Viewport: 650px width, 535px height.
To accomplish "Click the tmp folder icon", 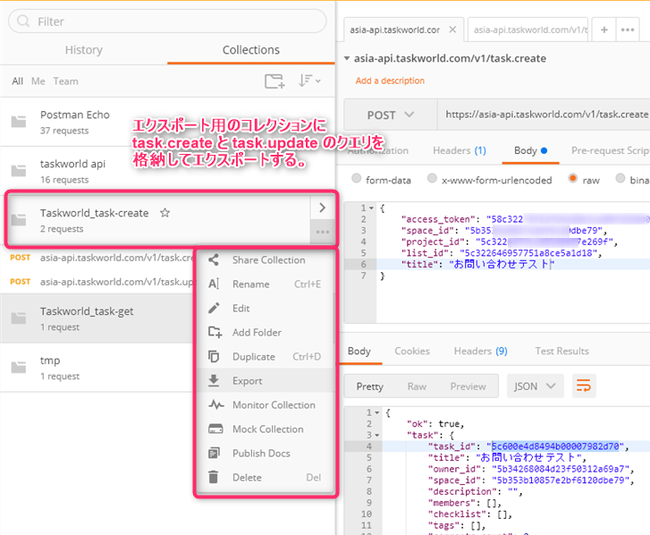I will pos(19,367).
